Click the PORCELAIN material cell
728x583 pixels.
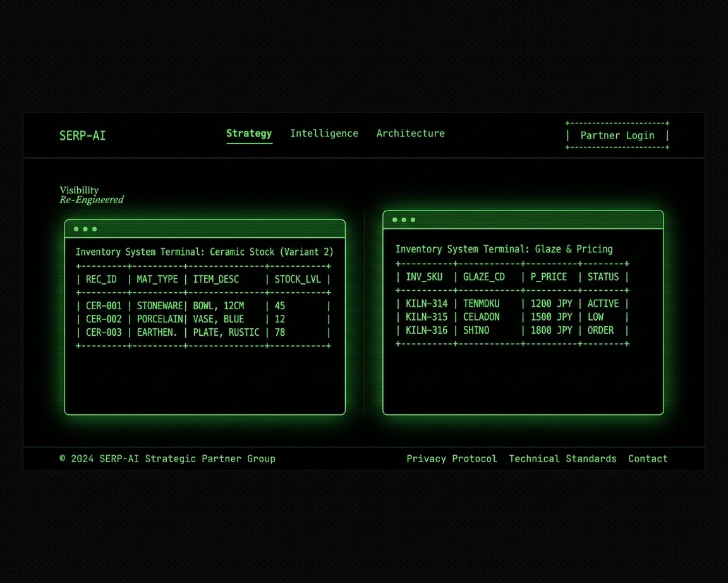(x=160, y=319)
